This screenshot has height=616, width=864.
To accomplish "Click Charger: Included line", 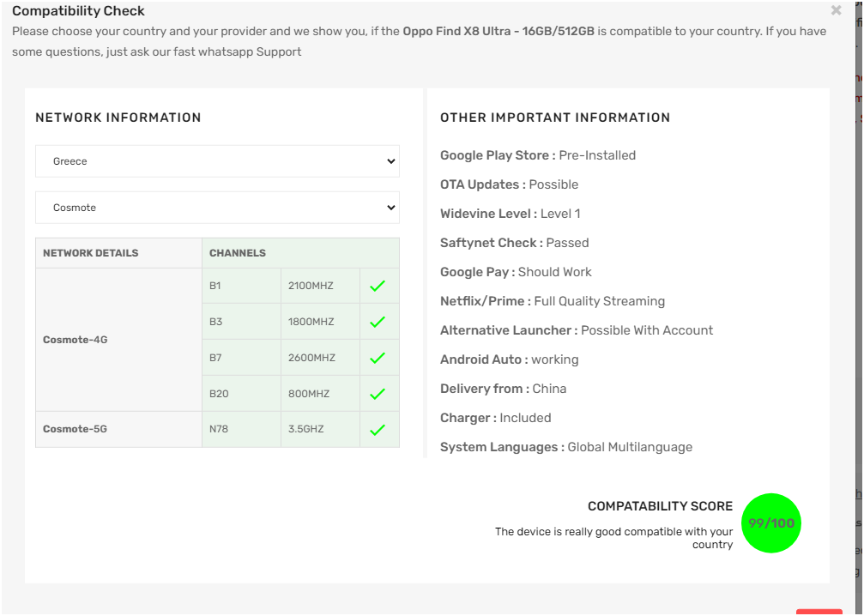I will click(495, 418).
